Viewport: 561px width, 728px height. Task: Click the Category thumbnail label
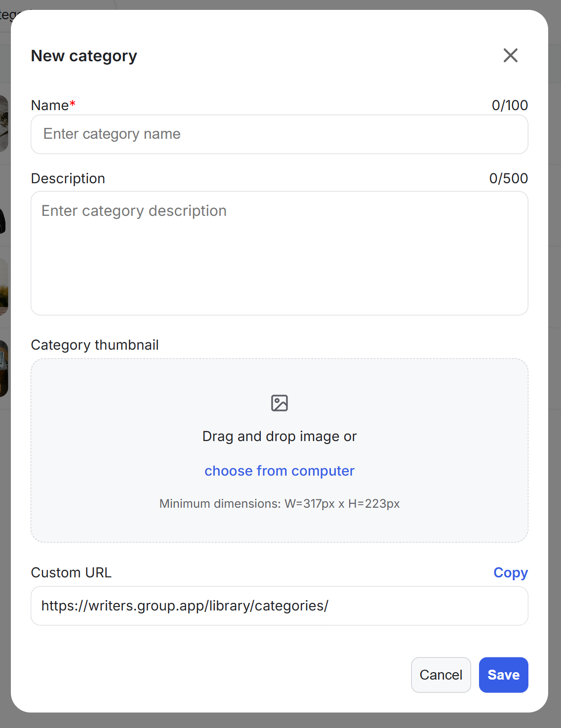(x=95, y=345)
